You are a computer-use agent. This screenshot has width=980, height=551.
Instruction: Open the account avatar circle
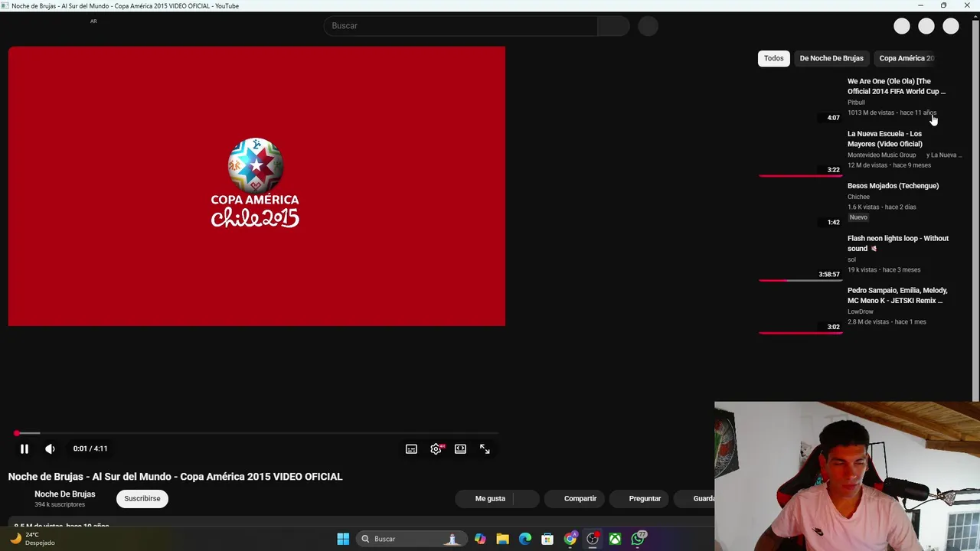[951, 26]
